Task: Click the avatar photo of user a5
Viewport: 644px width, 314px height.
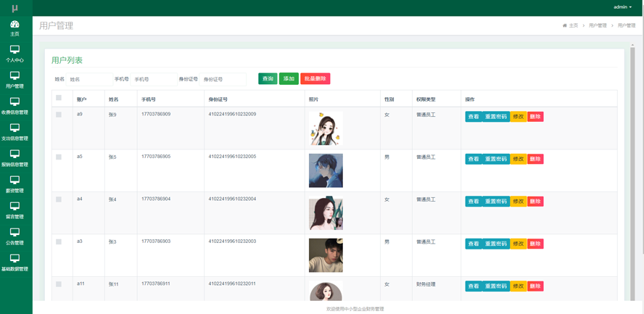Action: [x=326, y=170]
